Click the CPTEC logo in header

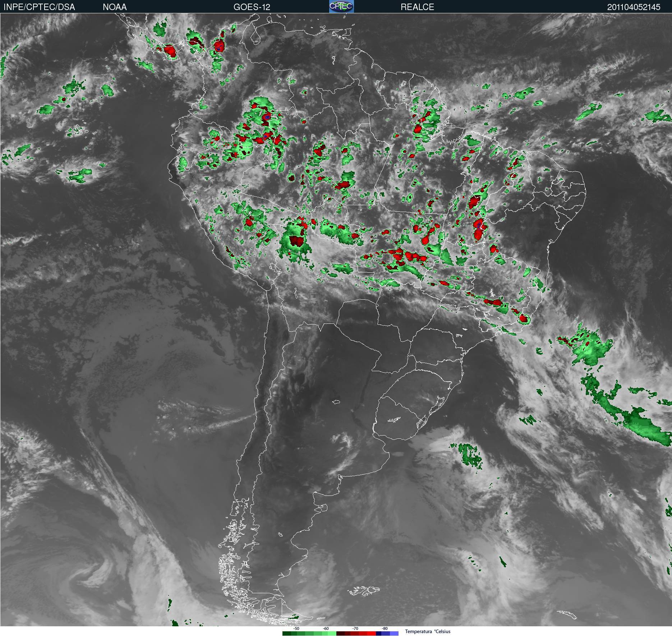pos(341,6)
